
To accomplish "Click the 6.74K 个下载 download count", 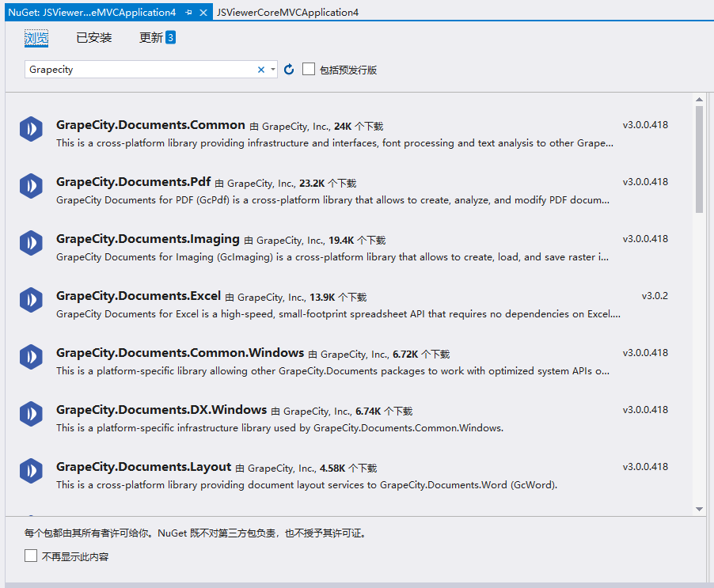I will point(384,412).
